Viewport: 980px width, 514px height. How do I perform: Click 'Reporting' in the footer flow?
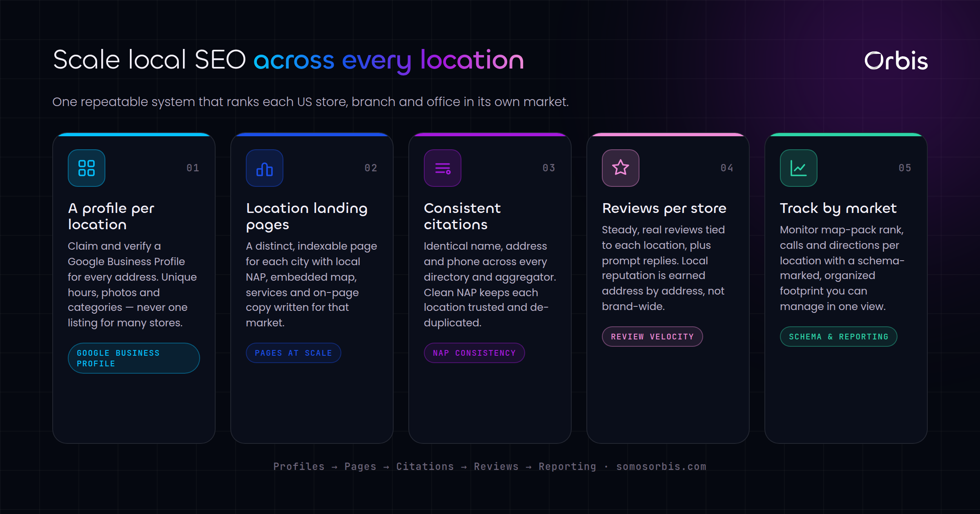tap(567, 466)
